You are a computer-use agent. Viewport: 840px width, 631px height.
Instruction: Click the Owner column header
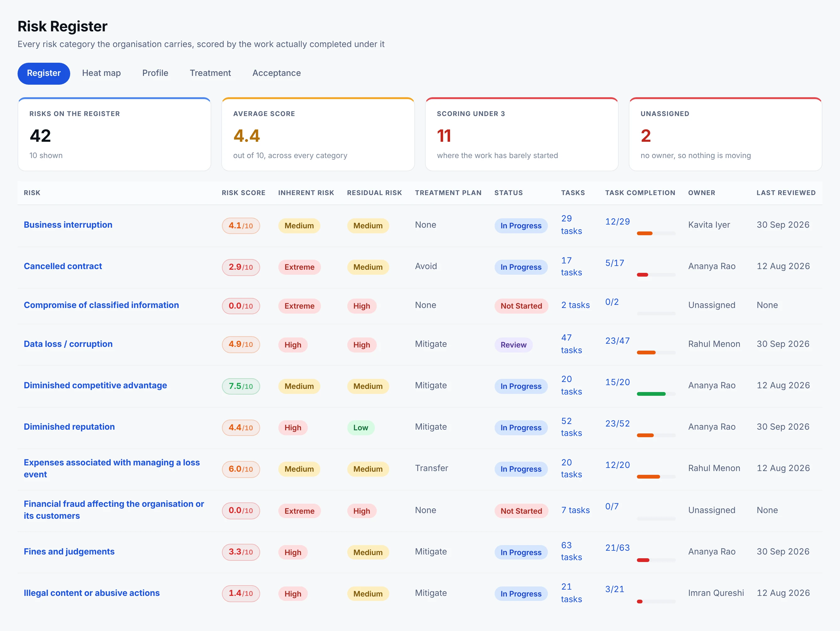pos(701,193)
